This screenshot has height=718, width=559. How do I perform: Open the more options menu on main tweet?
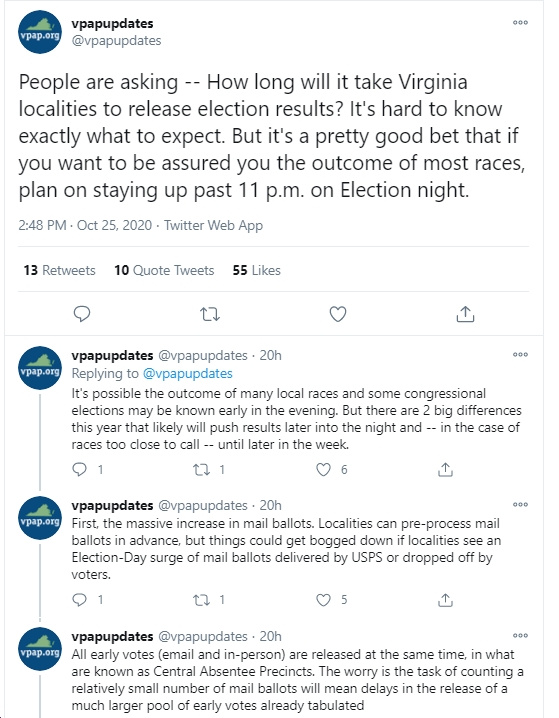pyautogui.click(x=520, y=22)
